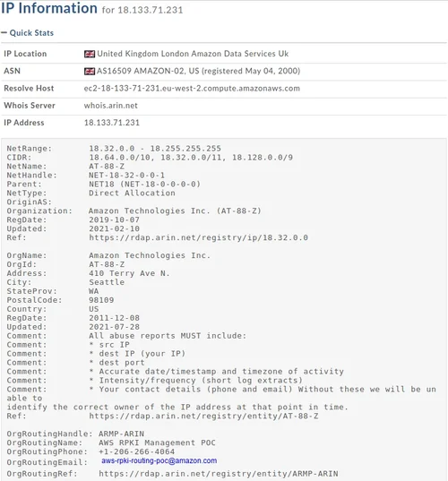Click the Whois Server row label

point(30,106)
